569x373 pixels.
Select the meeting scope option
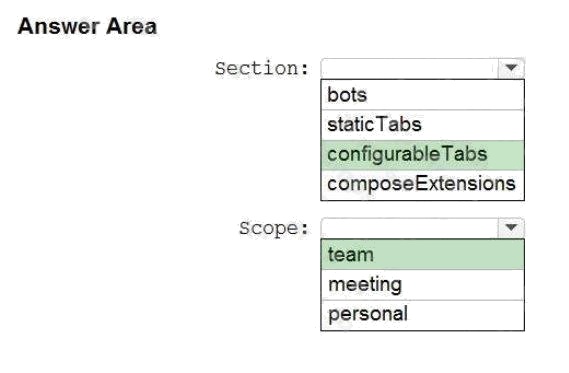point(422,284)
